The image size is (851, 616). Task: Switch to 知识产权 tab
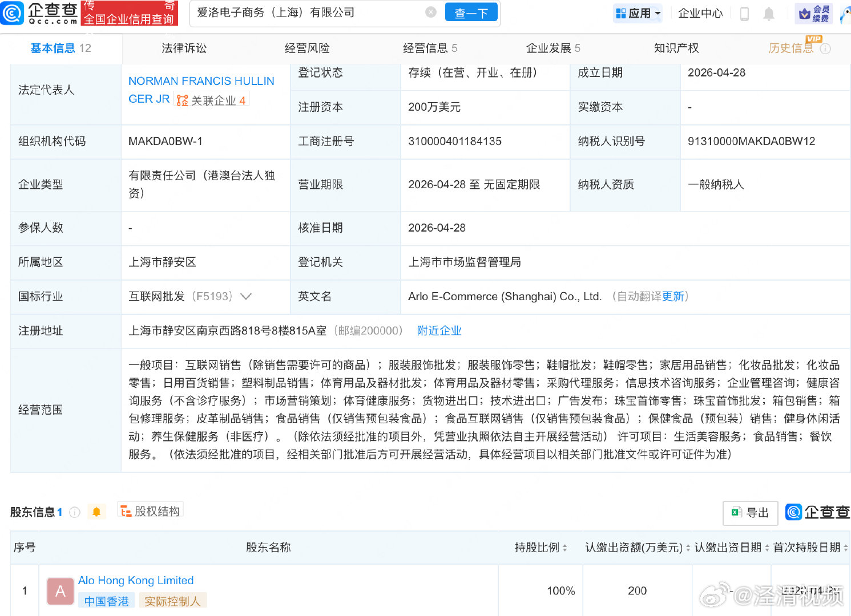coord(676,48)
